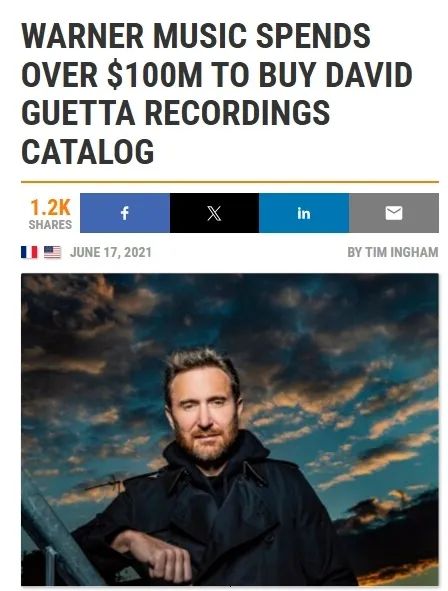This screenshot has width=448, height=591.
Task: Click the word SPENDS in the headline
Action: tap(313, 36)
